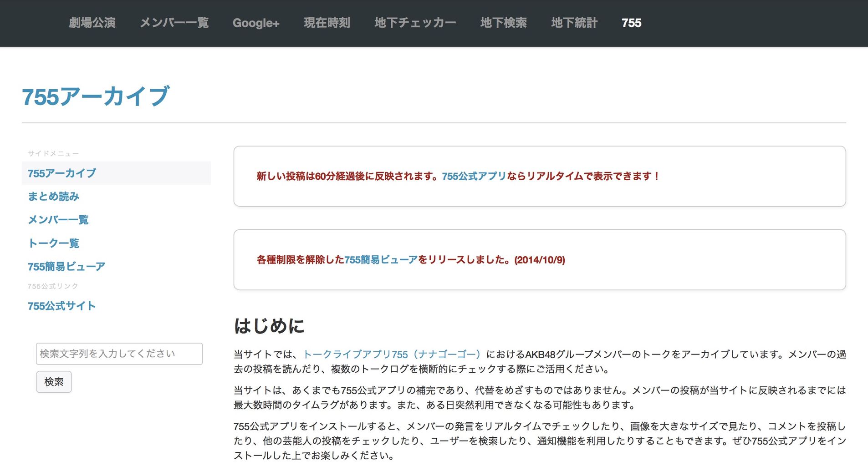Click the サイドメニュー sidebar label
The image size is (868, 466).
click(53, 153)
